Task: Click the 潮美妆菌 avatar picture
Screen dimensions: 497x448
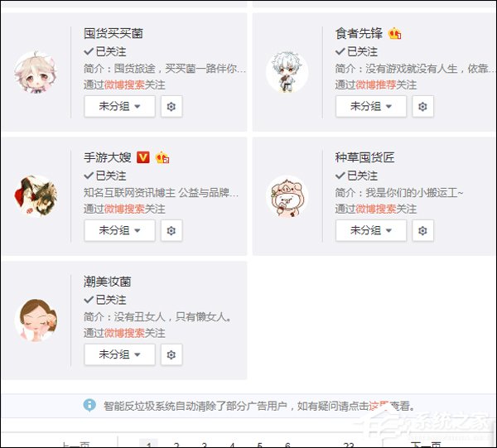Action: coord(36,320)
